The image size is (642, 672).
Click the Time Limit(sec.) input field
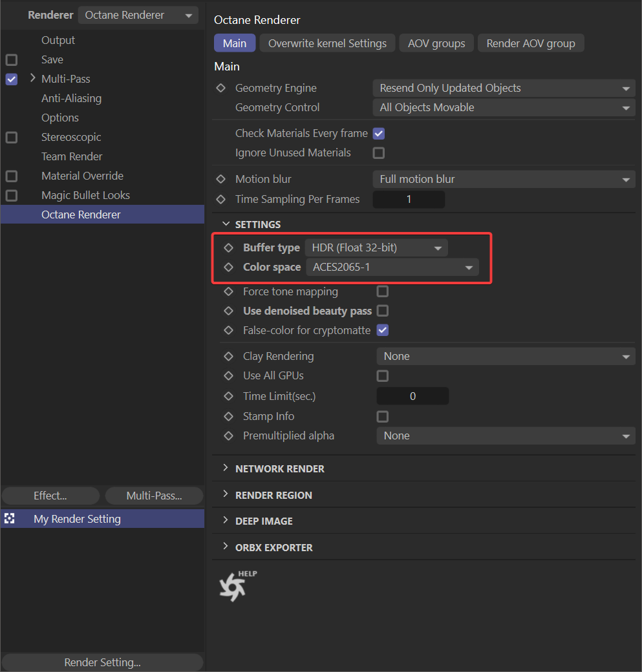click(412, 395)
